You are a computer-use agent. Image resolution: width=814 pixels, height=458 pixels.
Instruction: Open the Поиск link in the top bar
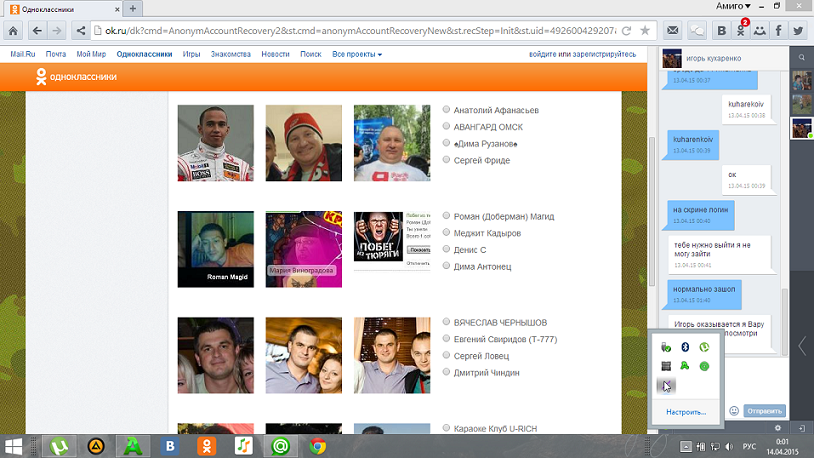[310, 54]
